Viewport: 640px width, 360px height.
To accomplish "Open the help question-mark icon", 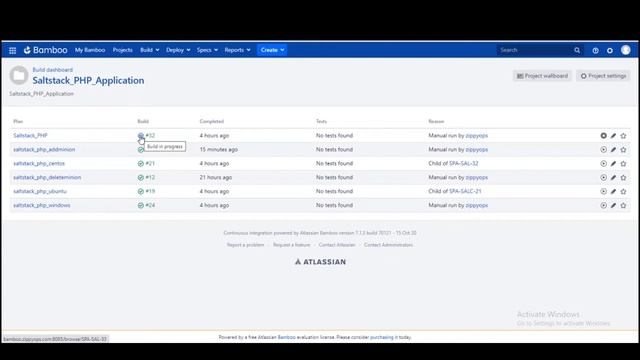I will pyautogui.click(x=596, y=50).
